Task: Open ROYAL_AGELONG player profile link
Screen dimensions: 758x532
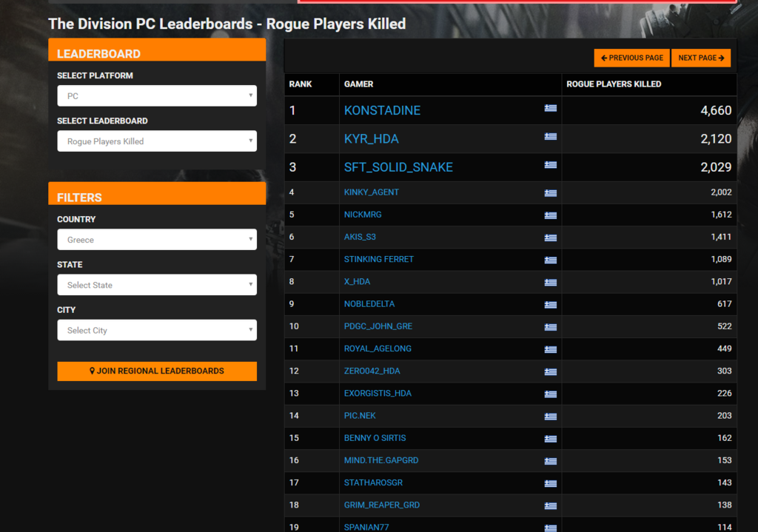Action: click(x=378, y=349)
